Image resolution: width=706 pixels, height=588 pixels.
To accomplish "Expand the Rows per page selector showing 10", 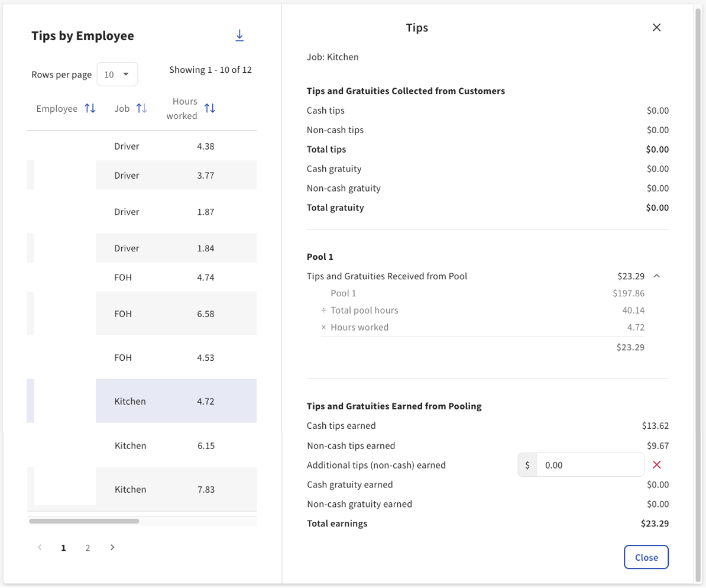I will click(117, 74).
